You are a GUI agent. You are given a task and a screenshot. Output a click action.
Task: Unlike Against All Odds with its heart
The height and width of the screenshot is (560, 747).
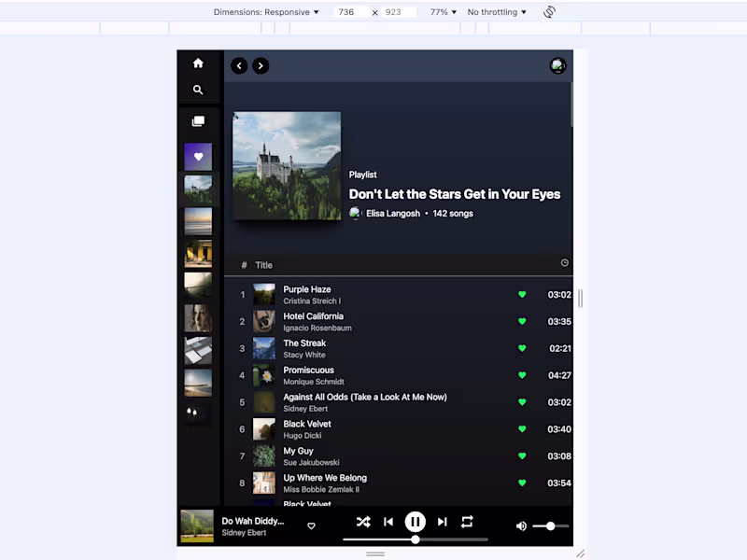coord(522,402)
